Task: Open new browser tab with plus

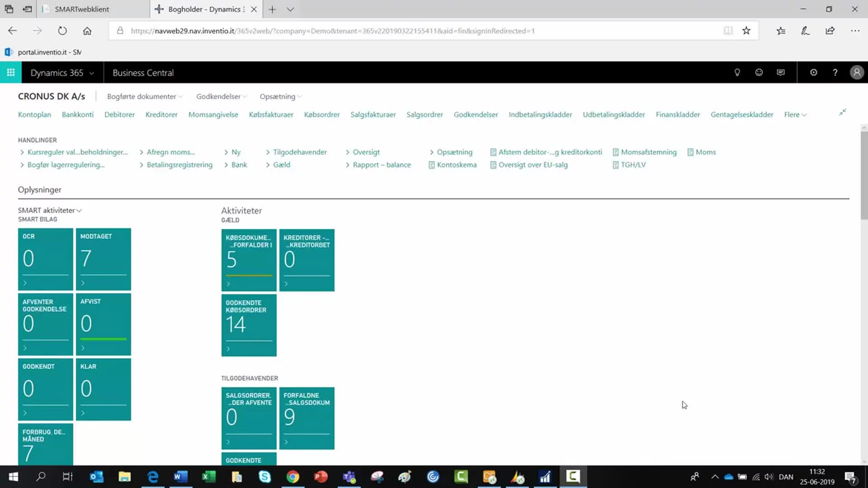Action: tap(272, 9)
